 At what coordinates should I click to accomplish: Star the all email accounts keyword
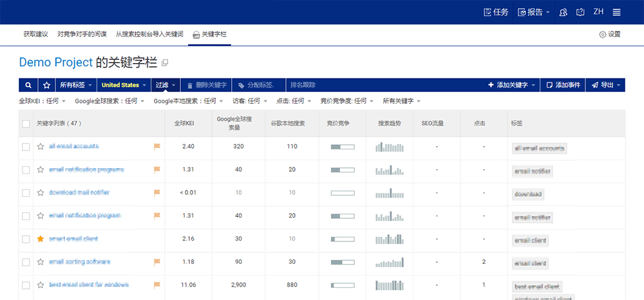pyautogui.click(x=40, y=147)
